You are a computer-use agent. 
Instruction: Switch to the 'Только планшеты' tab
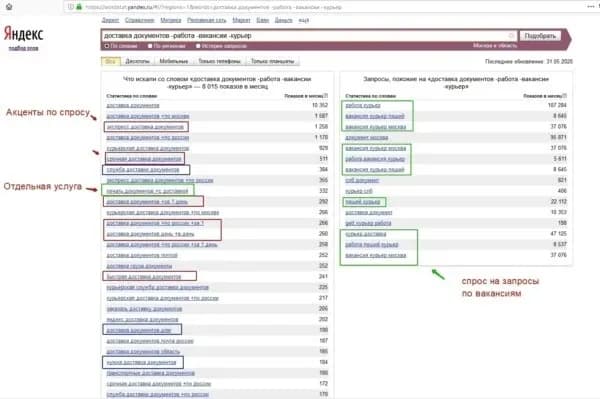point(272,61)
